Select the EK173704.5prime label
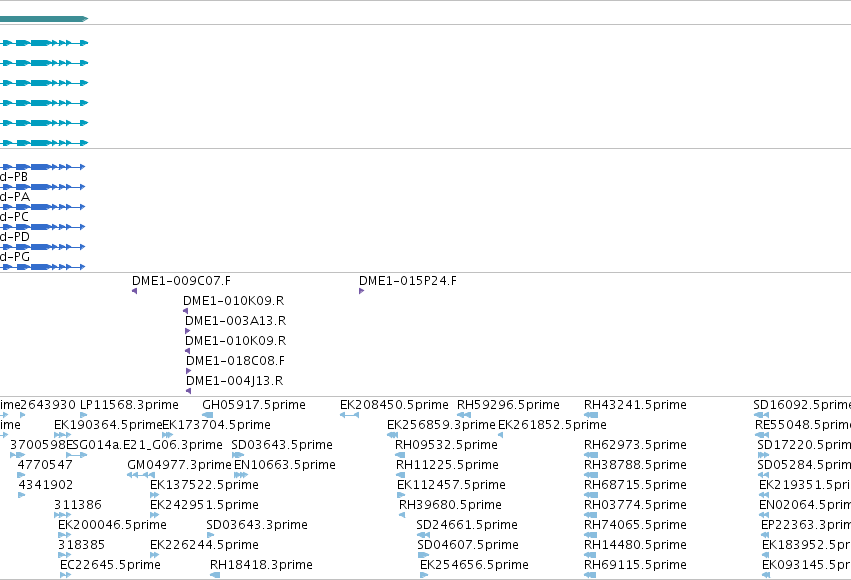The image size is (851, 580). pyautogui.click(x=217, y=425)
